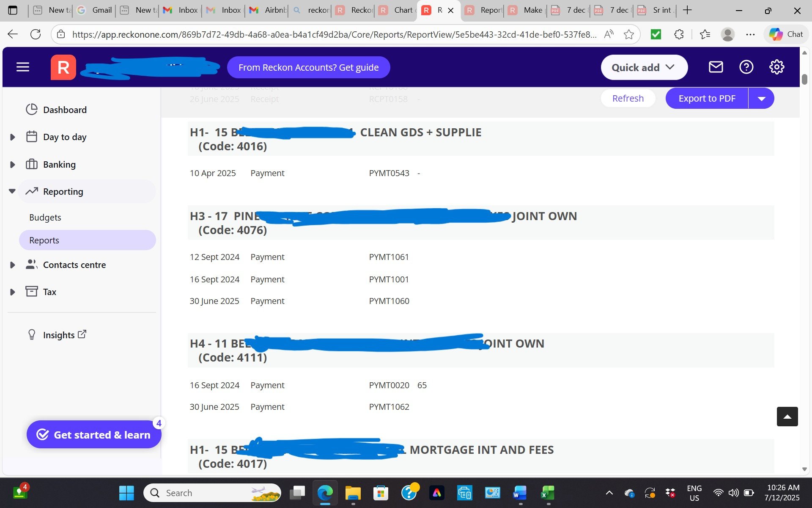Collapse the Reporting section

pyautogui.click(x=12, y=191)
